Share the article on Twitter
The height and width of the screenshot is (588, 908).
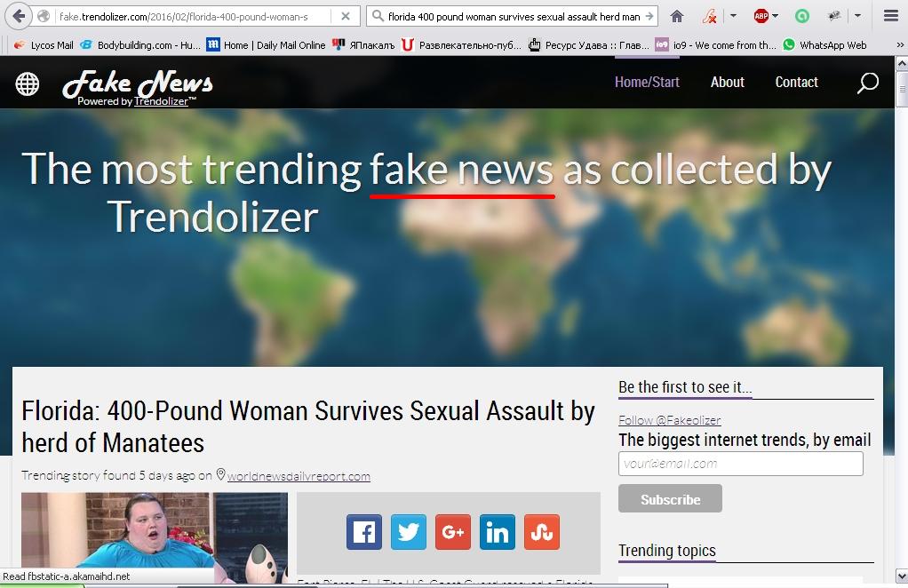click(409, 532)
